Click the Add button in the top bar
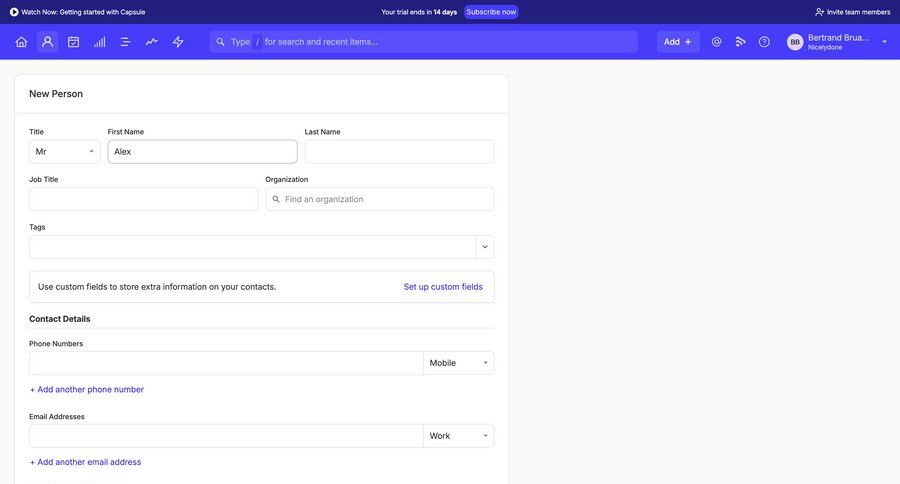This screenshot has width=900, height=484. pyautogui.click(x=678, y=42)
